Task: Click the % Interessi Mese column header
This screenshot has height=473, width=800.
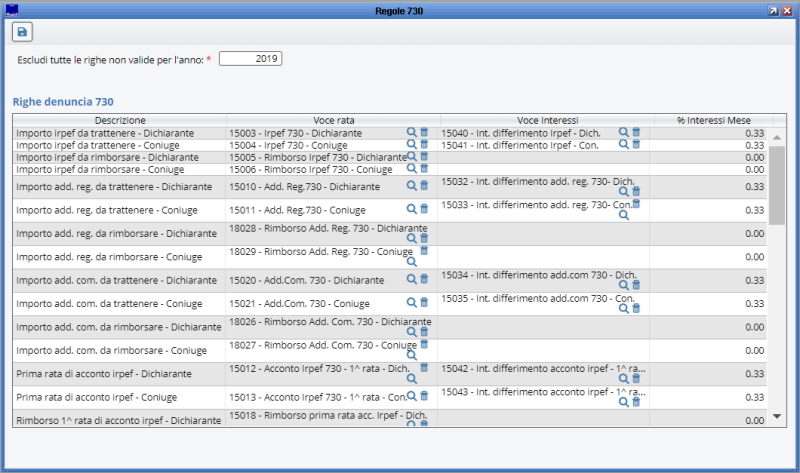Action: 713,120
